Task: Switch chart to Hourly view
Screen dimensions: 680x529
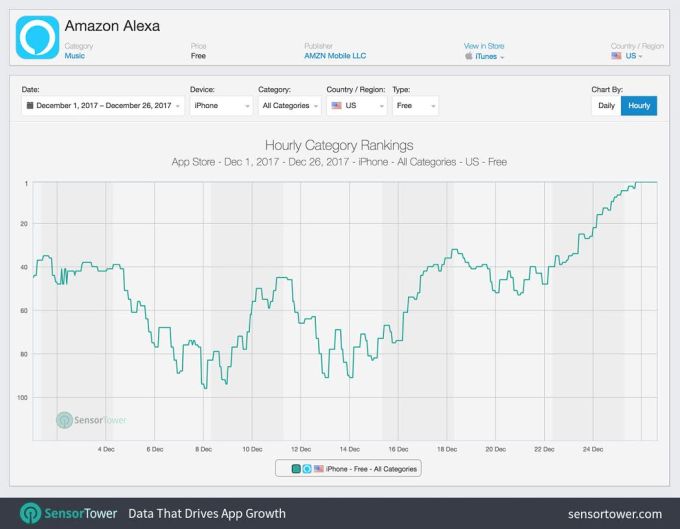Action: [x=639, y=105]
